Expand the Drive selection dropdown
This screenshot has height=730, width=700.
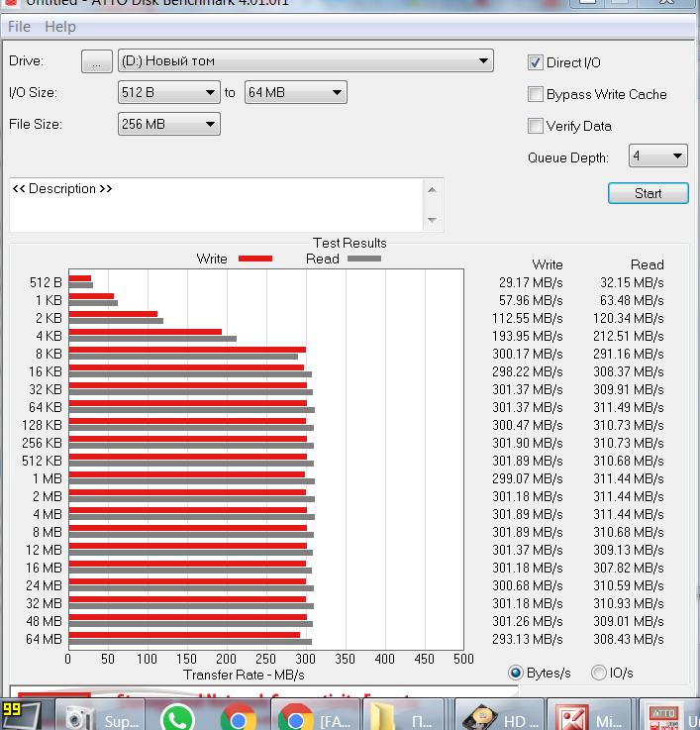click(x=306, y=61)
